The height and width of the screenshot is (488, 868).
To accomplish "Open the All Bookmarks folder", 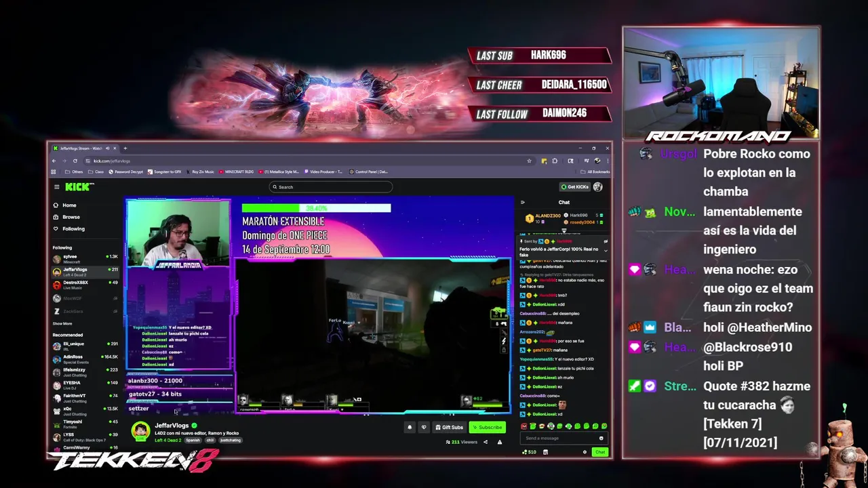I will click(597, 171).
